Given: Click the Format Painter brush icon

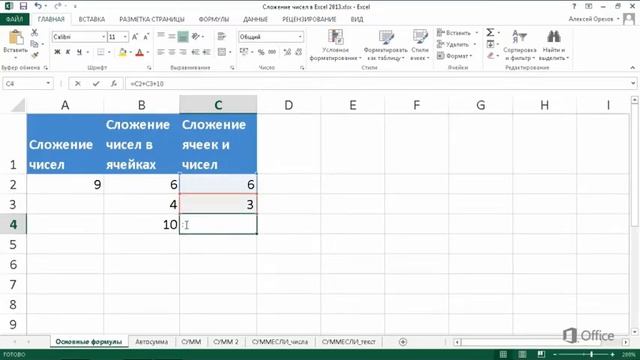Looking at the screenshot, I should tap(35, 54).
